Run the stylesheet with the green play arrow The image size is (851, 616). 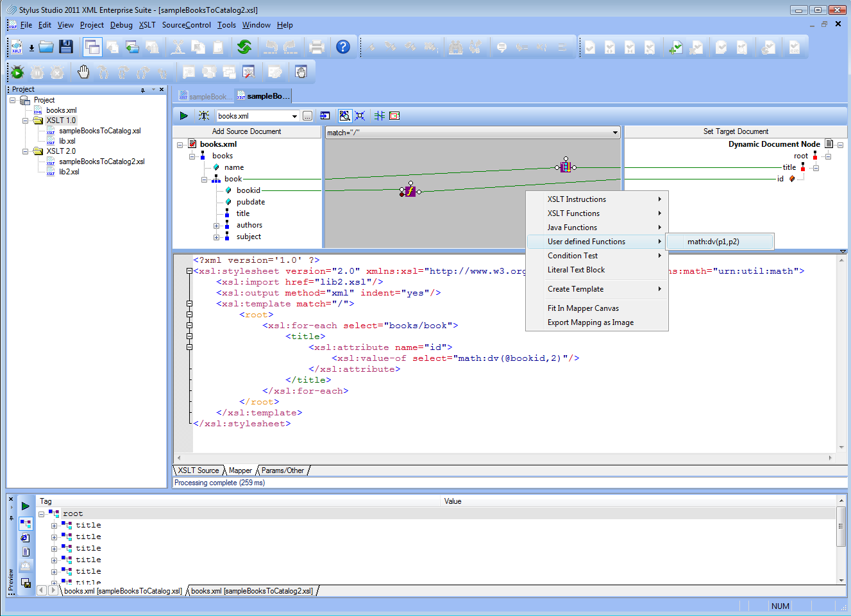click(184, 116)
